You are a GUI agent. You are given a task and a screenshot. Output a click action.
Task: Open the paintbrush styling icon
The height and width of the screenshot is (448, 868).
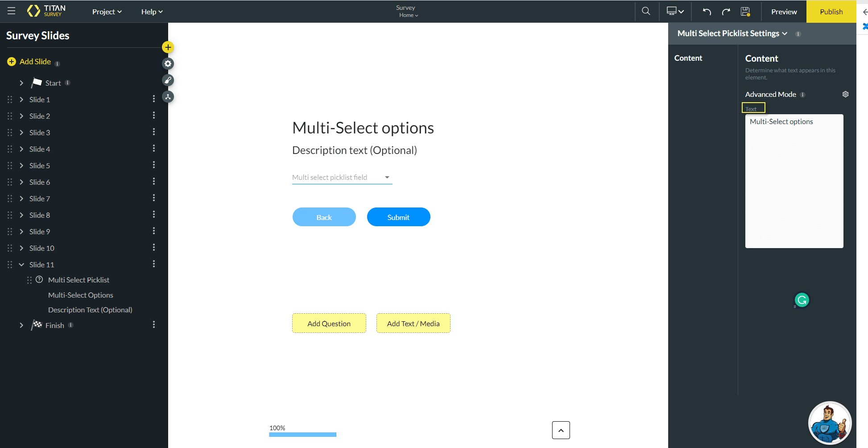click(168, 80)
